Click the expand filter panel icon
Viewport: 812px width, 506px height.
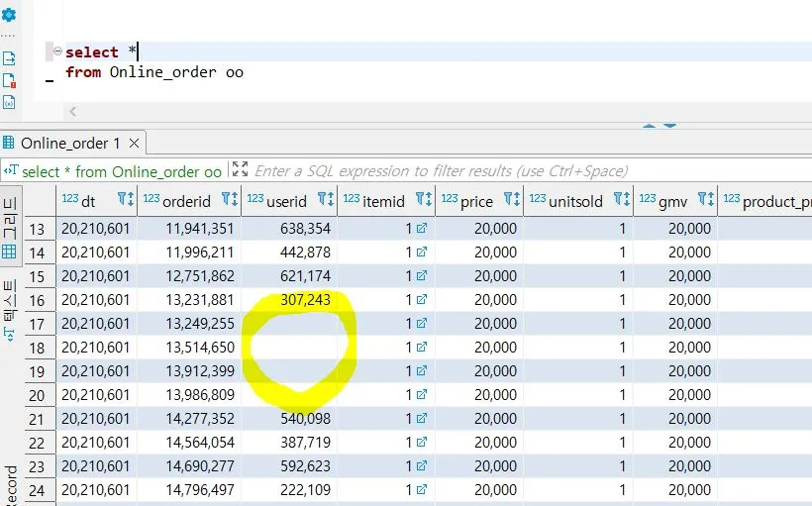240,169
